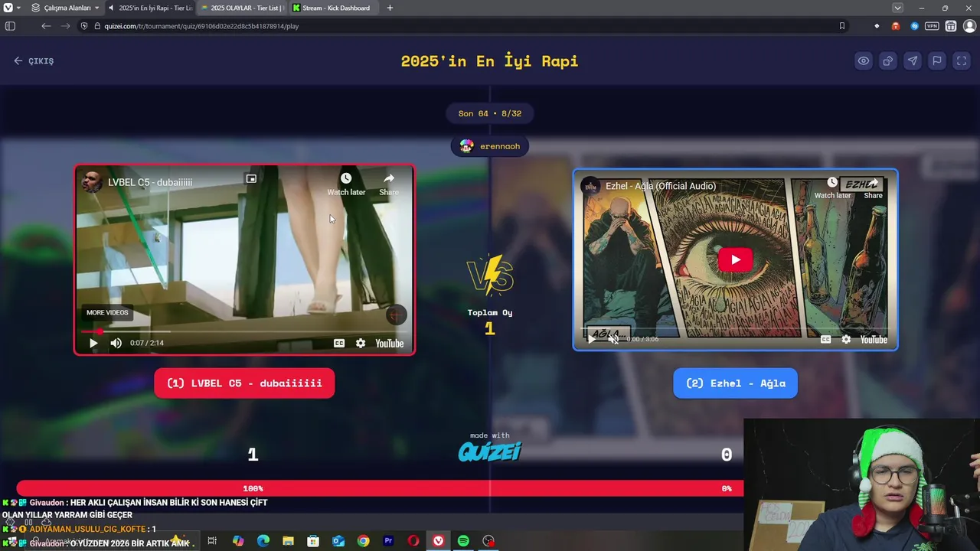The width and height of the screenshot is (980, 551).
Task: Click the erennaoh user badge
Action: [x=490, y=146]
